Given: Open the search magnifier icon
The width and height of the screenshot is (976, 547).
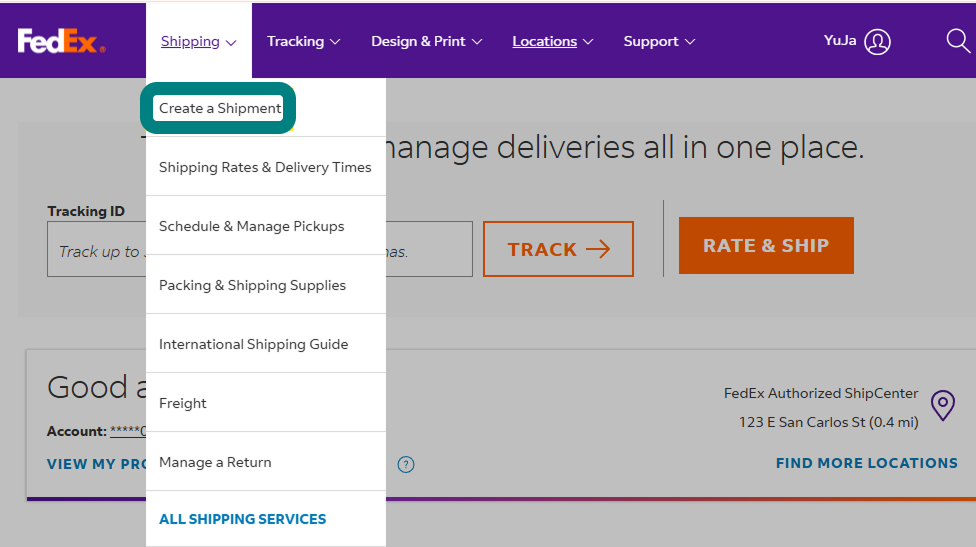Looking at the screenshot, I should pos(958,41).
